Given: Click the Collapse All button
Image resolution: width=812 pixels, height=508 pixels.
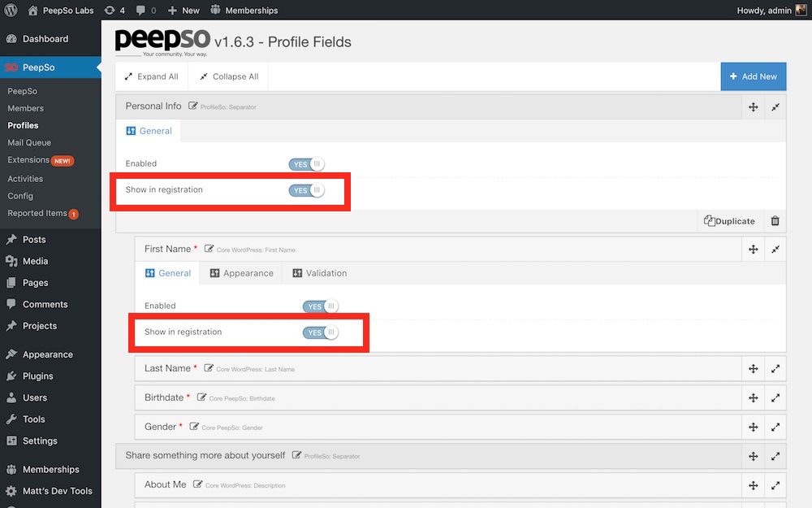Looking at the screenshot, I should [x=229, y=76].
